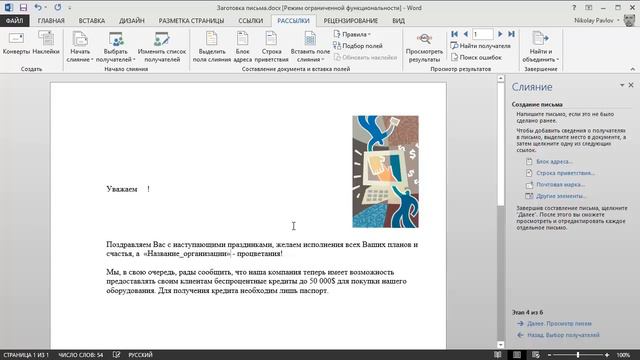
Task: Open Вставить поле слияния dropdown
Action: pyautogui.click(x=310, y=47)
